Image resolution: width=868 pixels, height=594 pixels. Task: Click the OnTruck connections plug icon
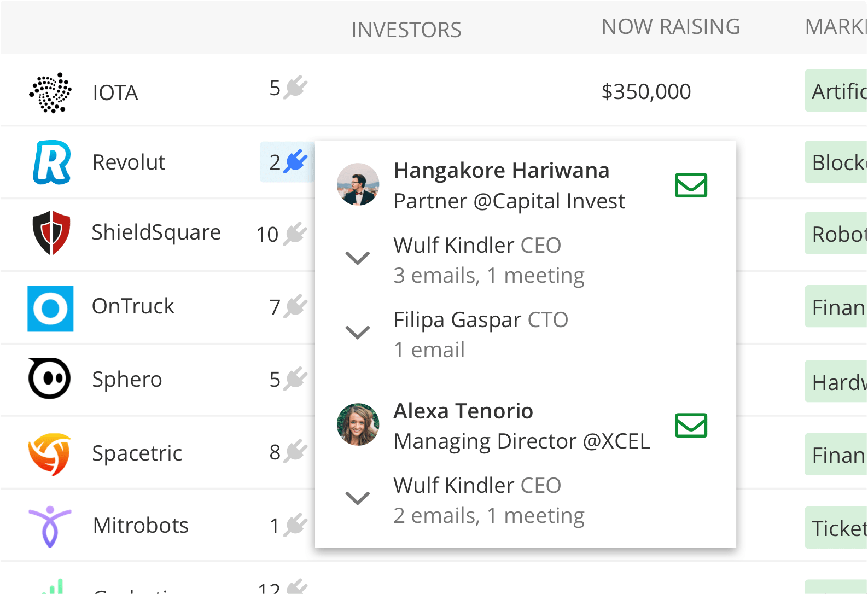click(x=295, y=306)
